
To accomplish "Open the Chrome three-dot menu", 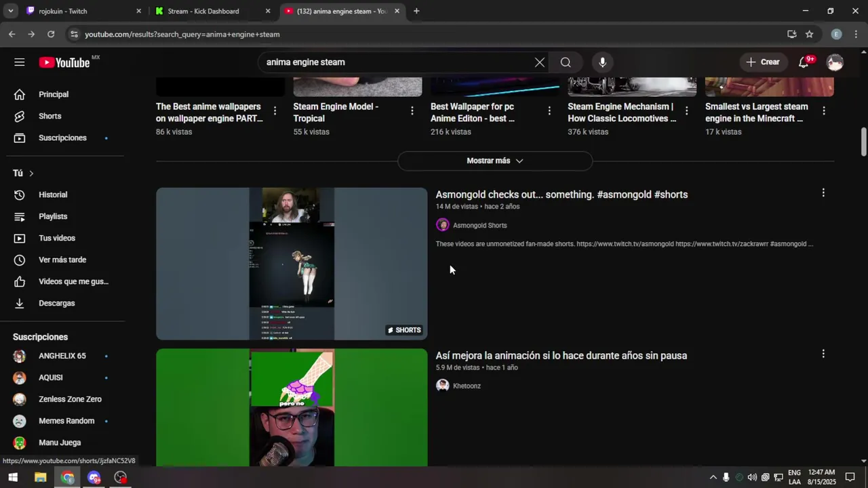I will 856,34.
